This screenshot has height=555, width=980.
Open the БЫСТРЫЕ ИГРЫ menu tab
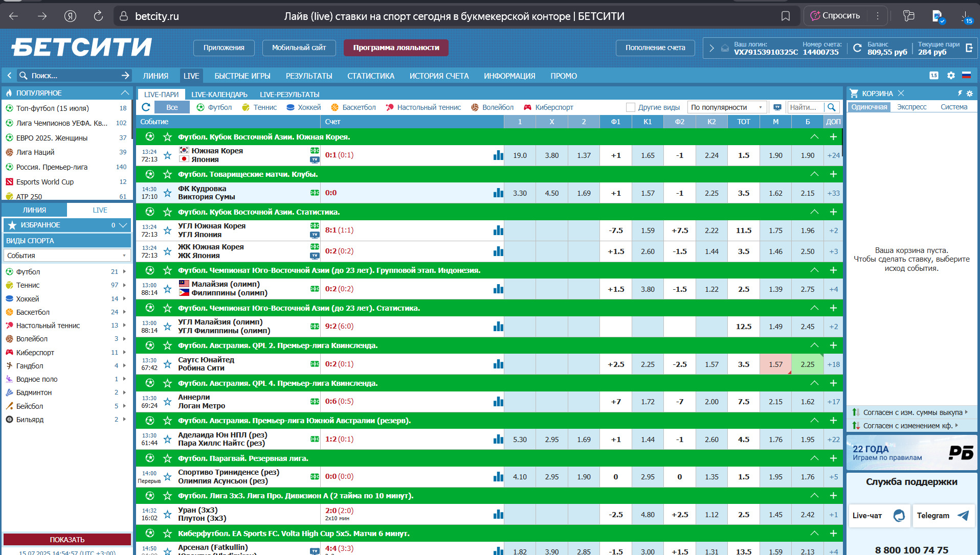point(242,76)
